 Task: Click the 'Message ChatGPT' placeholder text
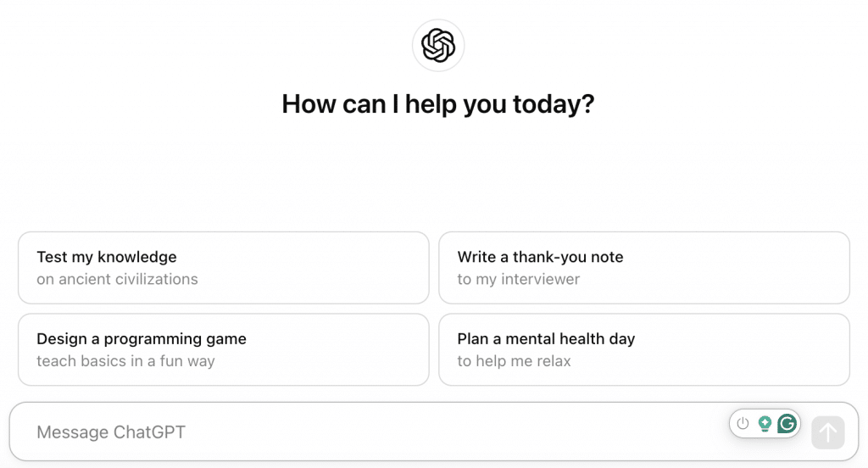coord(111,432)
